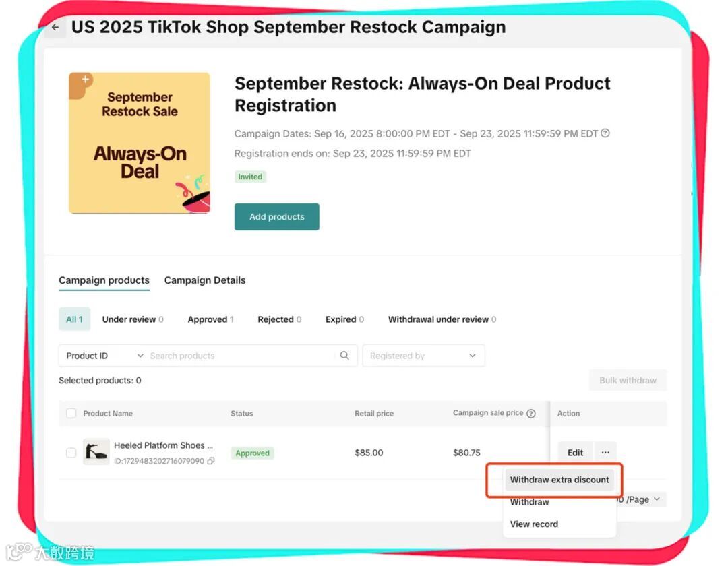Image resolution: width=728 pixels, height=566 pixels.
Task: Click the product ID 1729483202716079090
Action: 159,461
